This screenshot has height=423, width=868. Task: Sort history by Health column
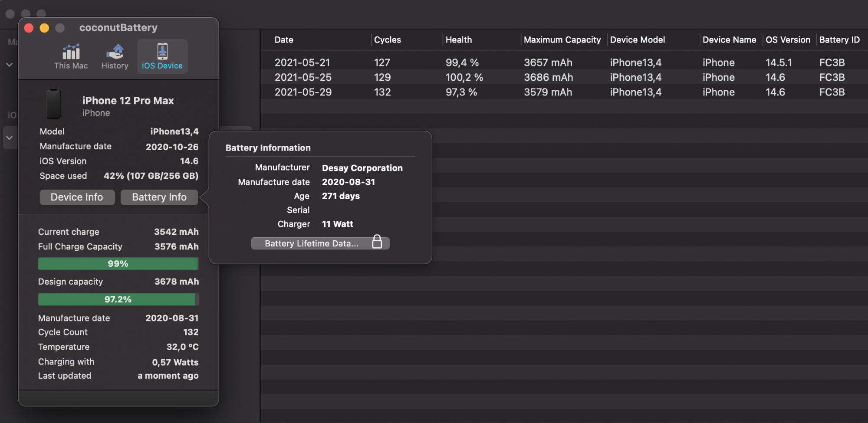click(459, 40)
